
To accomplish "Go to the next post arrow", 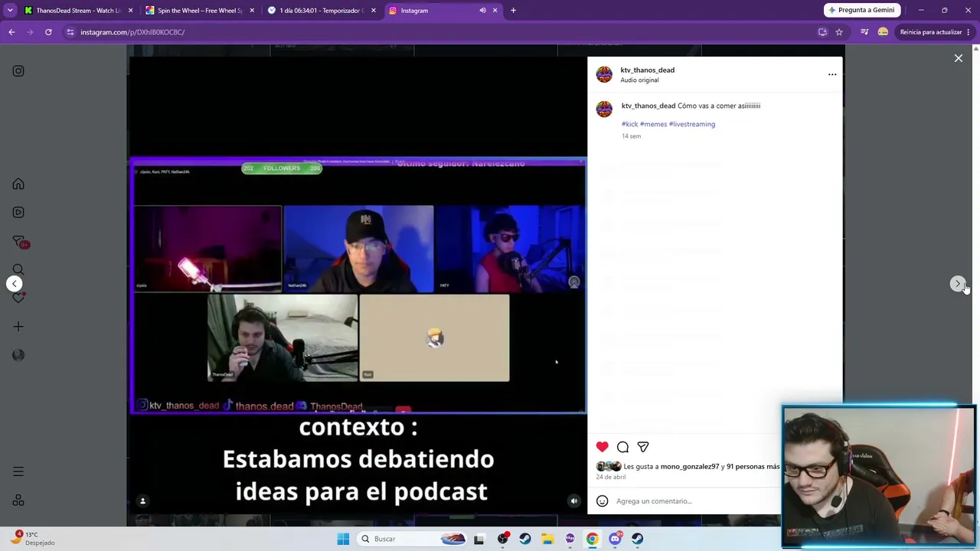I will point(957,284).
